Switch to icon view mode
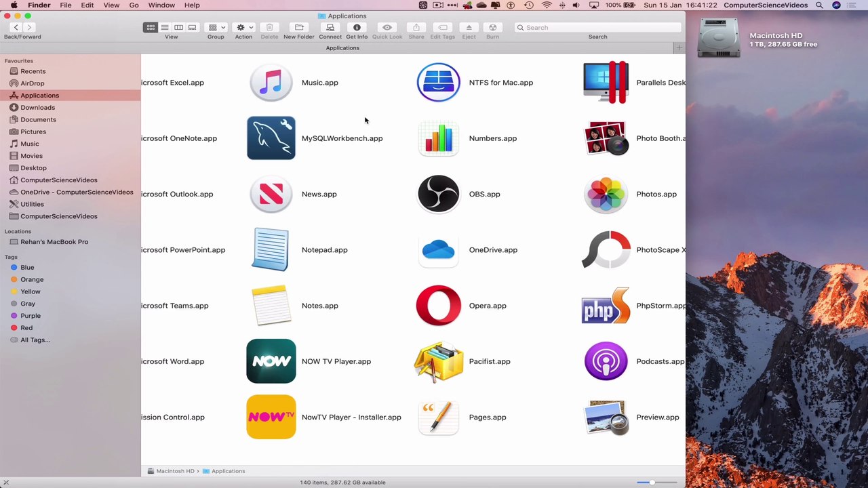 pyautogui.click(x=151, y=27)
